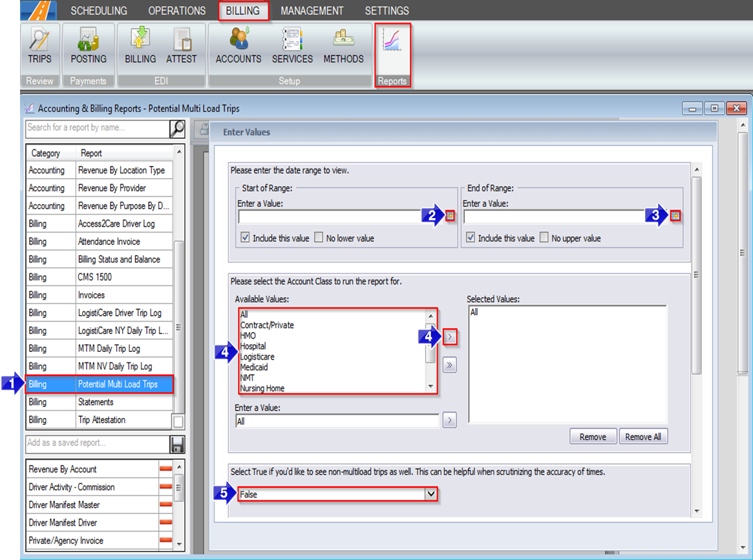Remove the saved Revenue By Account report

(x=165, y=469)
